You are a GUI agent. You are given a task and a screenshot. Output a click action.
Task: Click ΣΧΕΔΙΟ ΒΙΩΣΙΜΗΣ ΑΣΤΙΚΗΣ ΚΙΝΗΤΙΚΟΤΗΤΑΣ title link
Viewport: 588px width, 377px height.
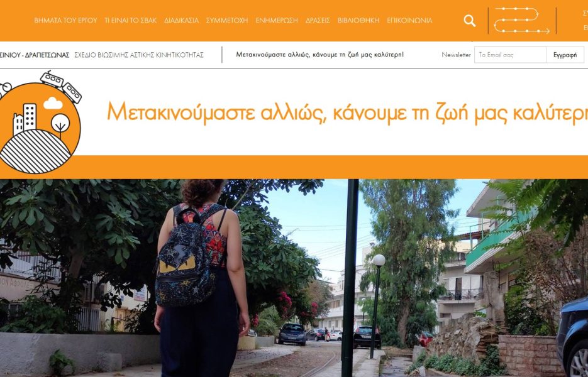(139, 55)
